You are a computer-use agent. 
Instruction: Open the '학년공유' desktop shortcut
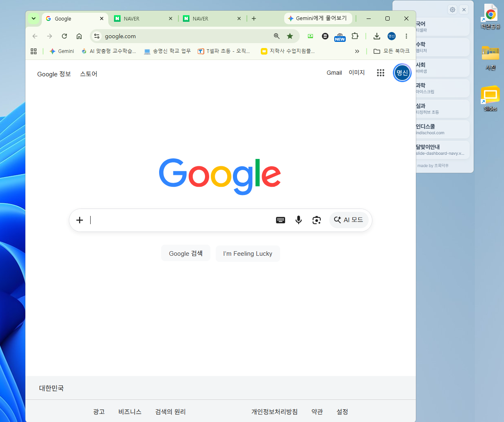pyautogui.click(x=490, y=17)
